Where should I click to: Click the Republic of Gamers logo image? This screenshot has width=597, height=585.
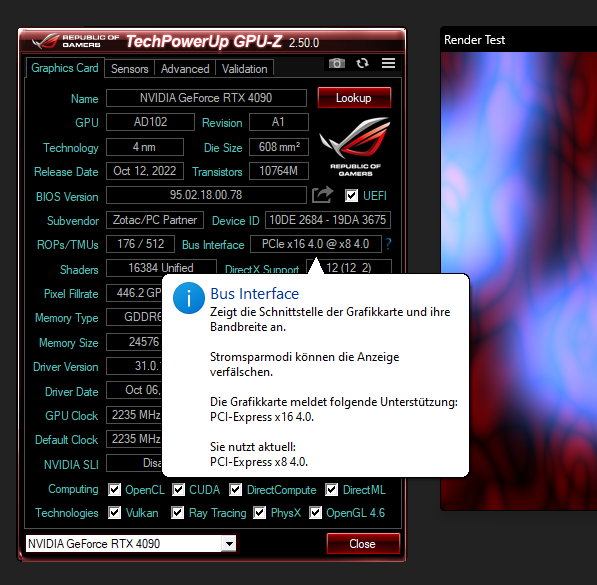click(x=355, y=147)
